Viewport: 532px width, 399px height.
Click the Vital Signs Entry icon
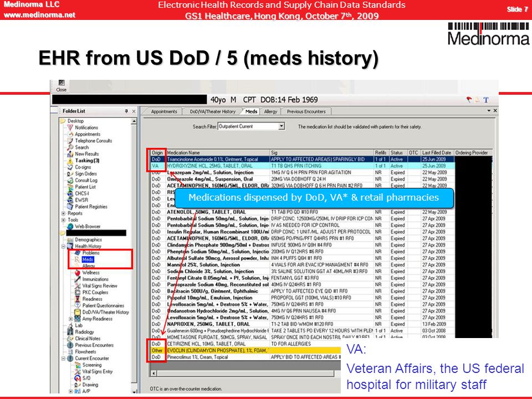78,371
